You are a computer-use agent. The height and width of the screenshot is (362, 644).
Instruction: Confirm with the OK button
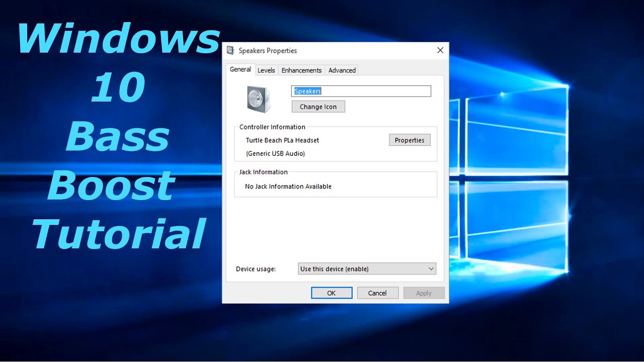[x=331, y=293]
